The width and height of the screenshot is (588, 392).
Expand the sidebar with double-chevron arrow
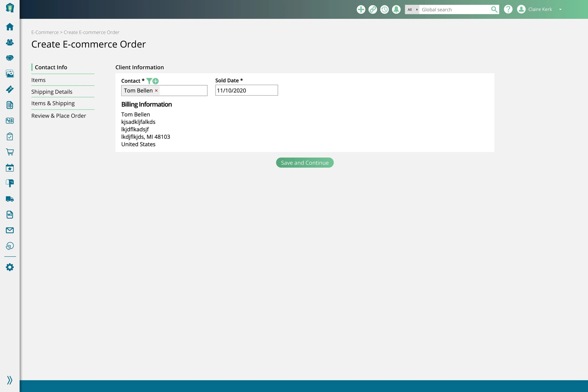pos(10,380)
